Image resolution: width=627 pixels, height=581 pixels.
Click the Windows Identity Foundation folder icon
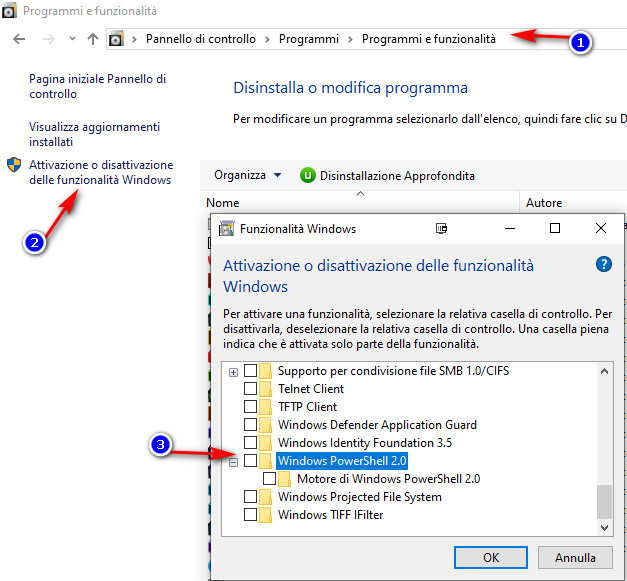tap(265, 443)
